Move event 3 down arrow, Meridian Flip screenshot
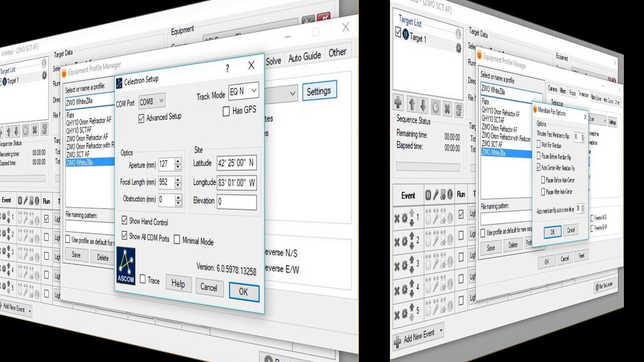 [412, 269]
